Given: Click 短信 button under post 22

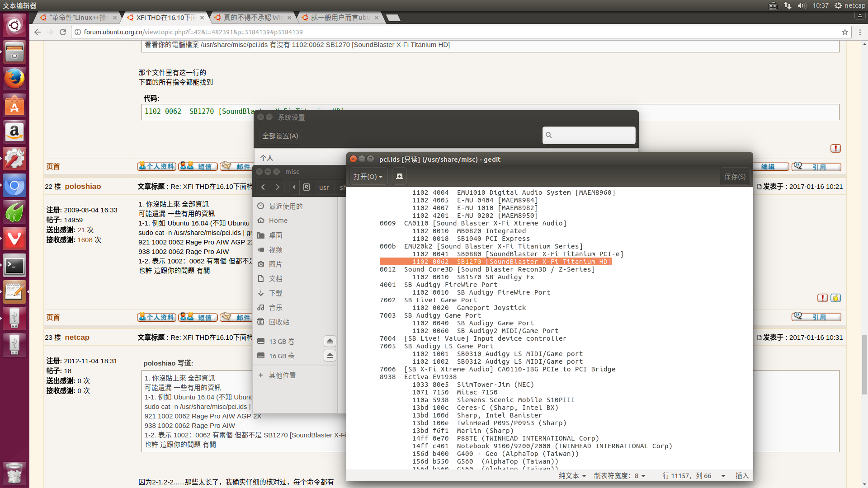Looking at the screenshot, I should [198, 317].
